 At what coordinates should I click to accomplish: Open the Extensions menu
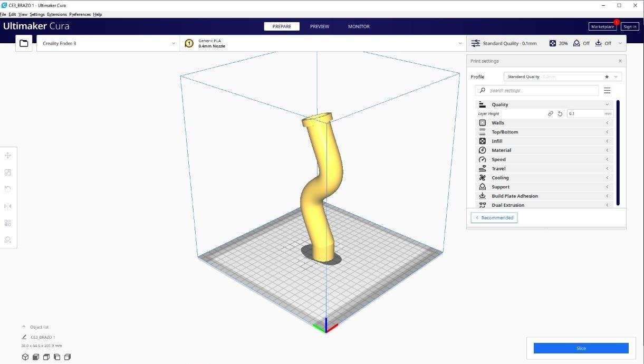pos(57,14)
